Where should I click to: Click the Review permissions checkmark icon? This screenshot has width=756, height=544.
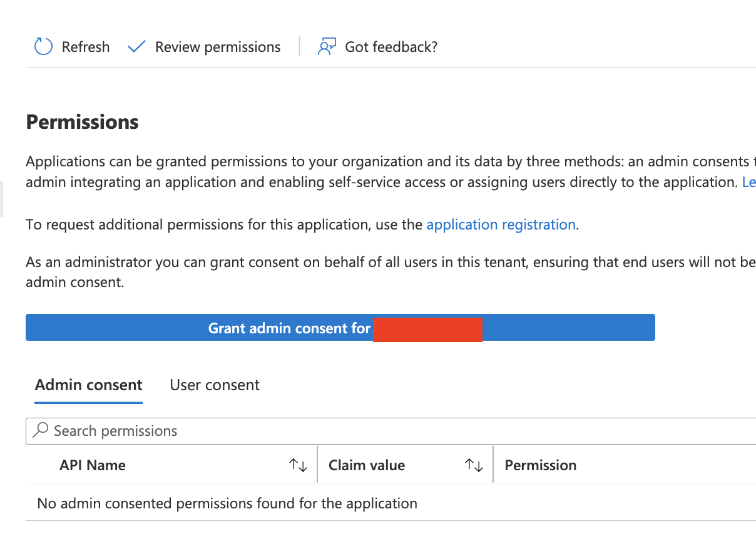coord(136,46)
